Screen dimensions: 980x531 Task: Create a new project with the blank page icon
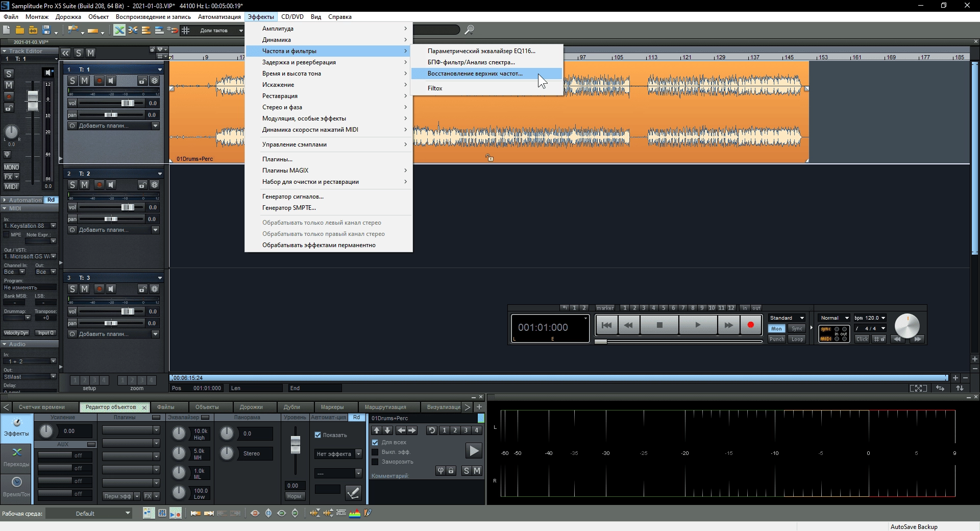7,30
